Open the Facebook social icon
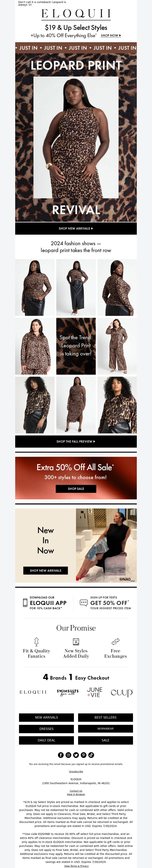 61,755
